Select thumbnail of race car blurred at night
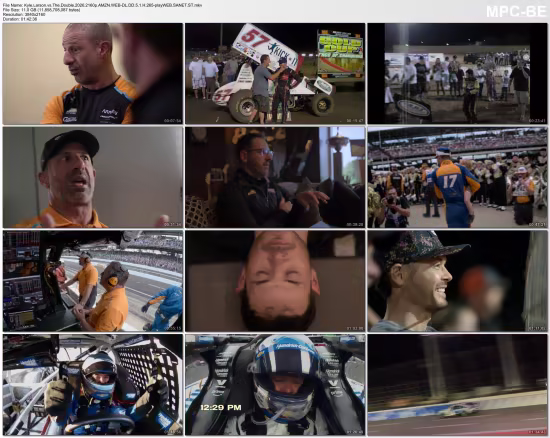Image resolution: width=550 pixels, height=438 pixels. coord(457,385)
